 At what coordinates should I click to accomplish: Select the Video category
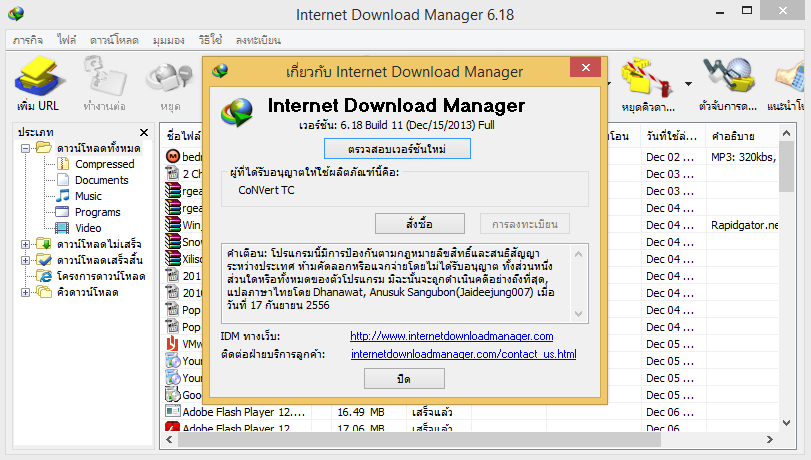pyautogui.click(x=88, y=228)
